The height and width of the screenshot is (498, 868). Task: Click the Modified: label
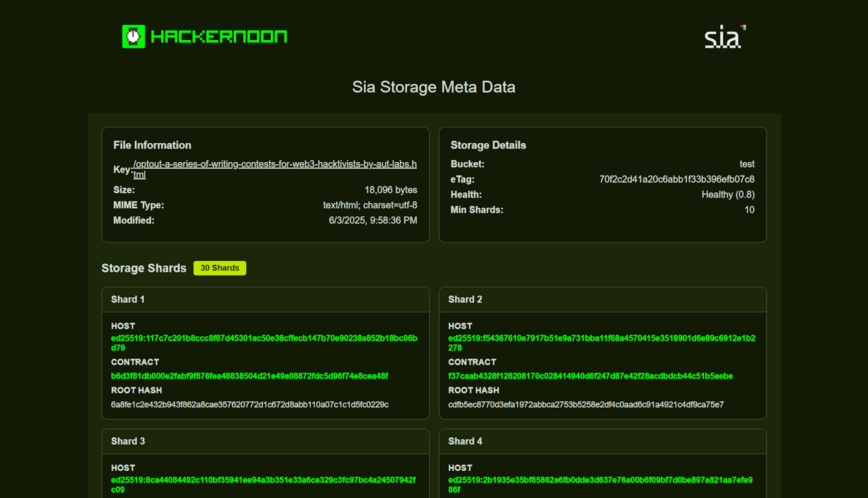coord(134,220)
